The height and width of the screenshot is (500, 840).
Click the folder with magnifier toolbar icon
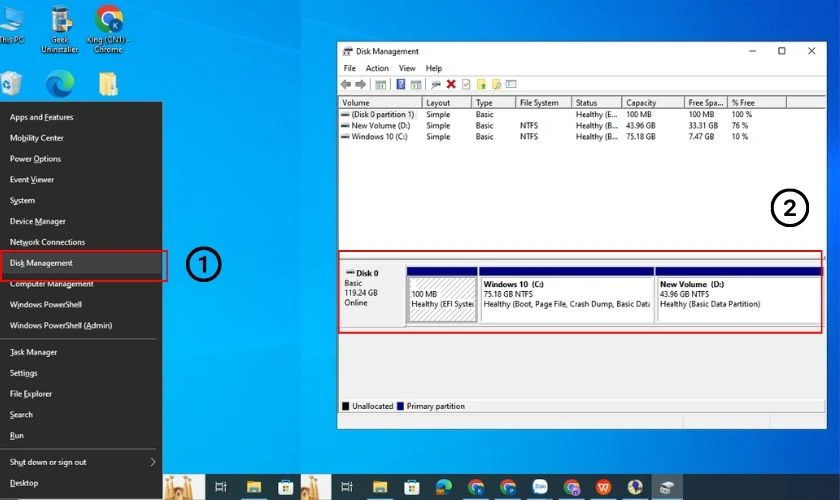496,84
